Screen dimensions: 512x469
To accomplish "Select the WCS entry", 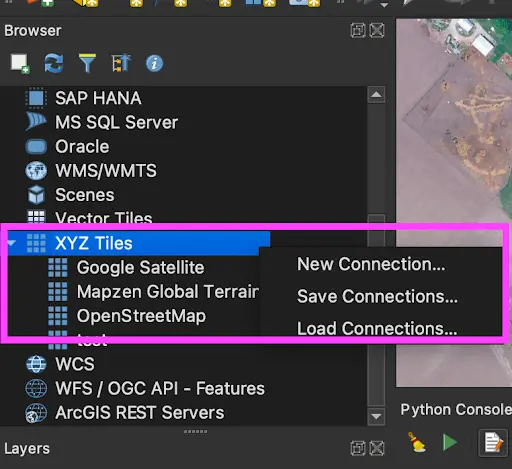I will [75, 364].
